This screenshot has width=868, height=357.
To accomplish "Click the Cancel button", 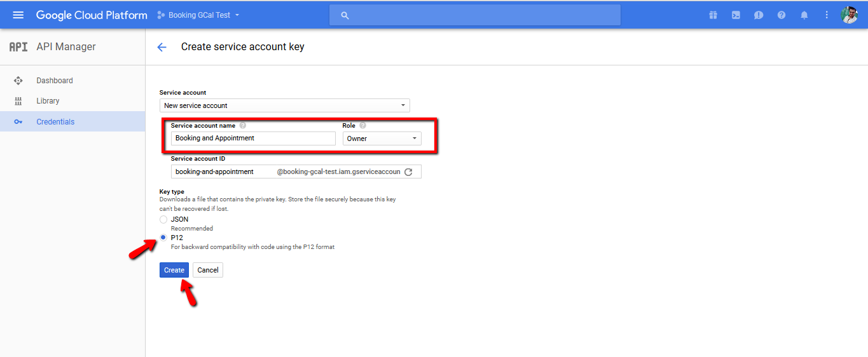I will 208,270.
